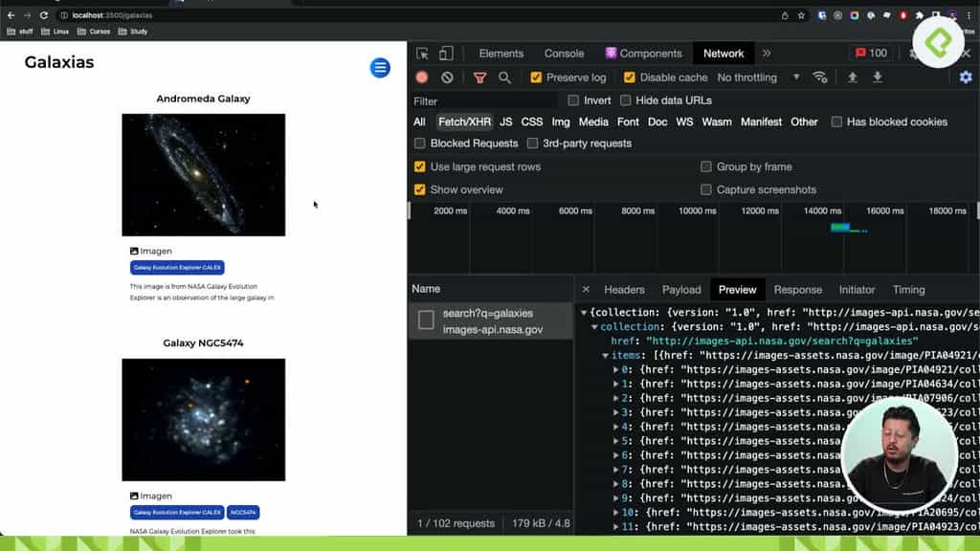Enable Group by frame

pyautogui.click(x=705, y=166)
